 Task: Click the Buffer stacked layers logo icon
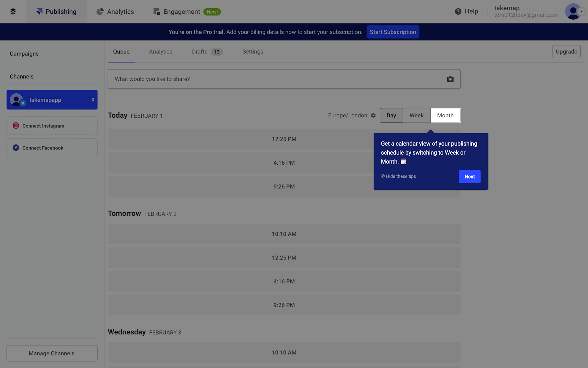click(13, 11)
